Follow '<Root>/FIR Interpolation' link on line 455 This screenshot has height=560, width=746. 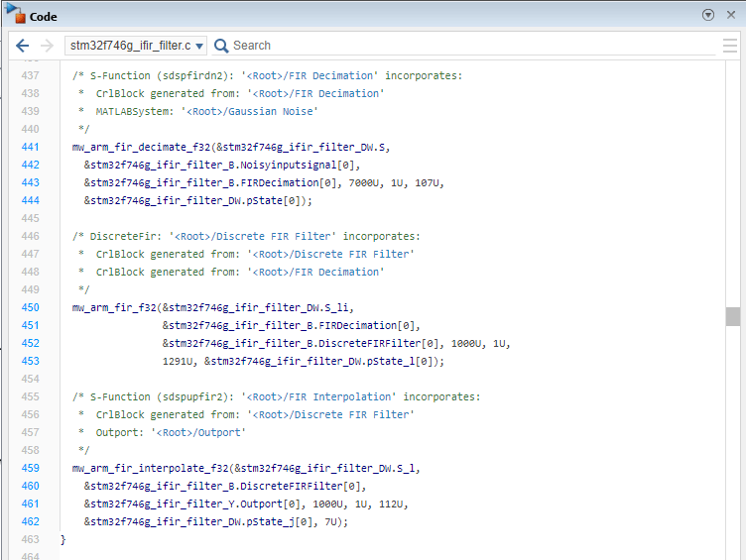tap(318, 396)
